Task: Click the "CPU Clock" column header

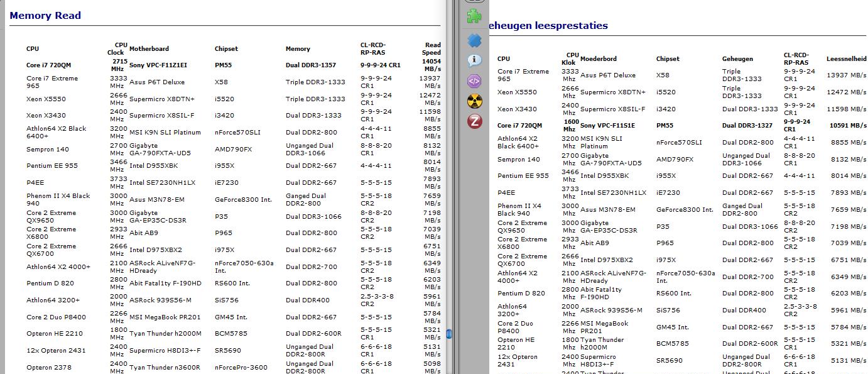Action: tap(117, 49)
